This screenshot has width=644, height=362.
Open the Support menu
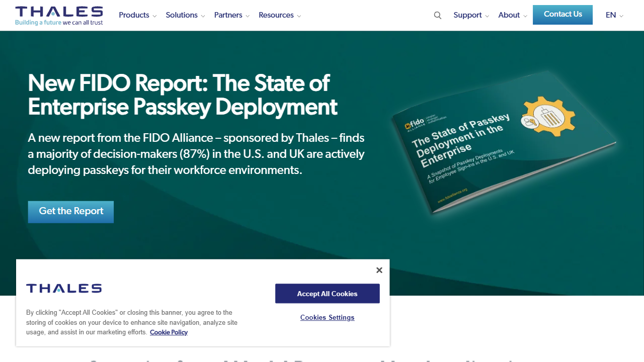pyautogui.click(x=467, y=15)
